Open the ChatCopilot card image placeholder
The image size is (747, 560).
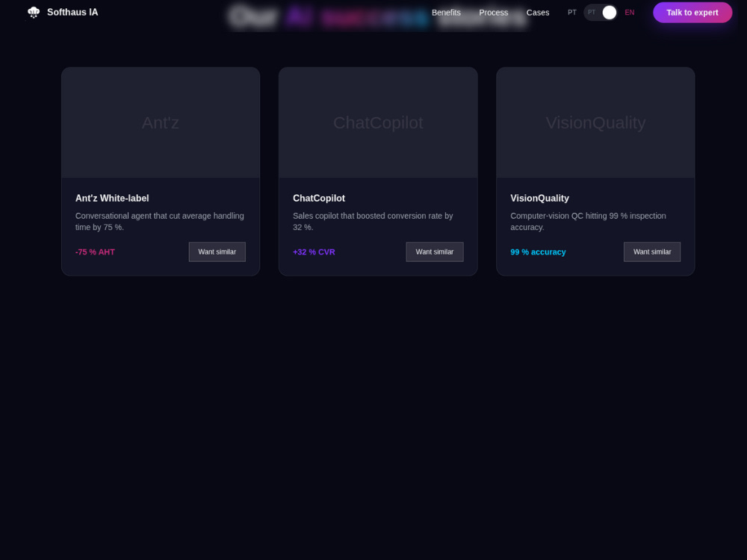click(x=378, y=122)
